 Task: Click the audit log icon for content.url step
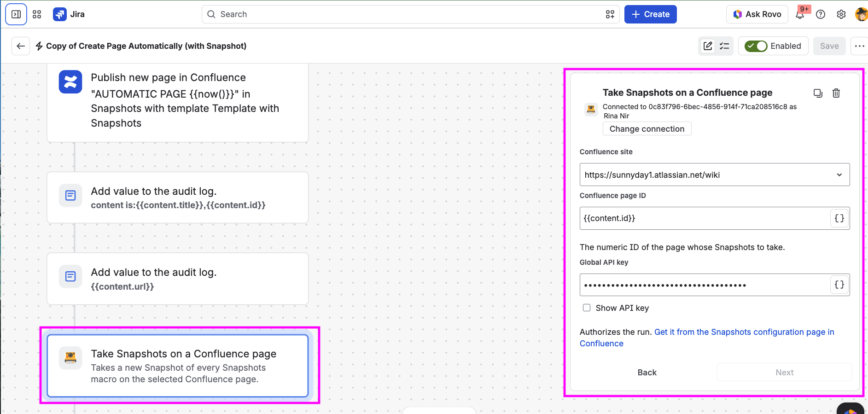point(70,276)
